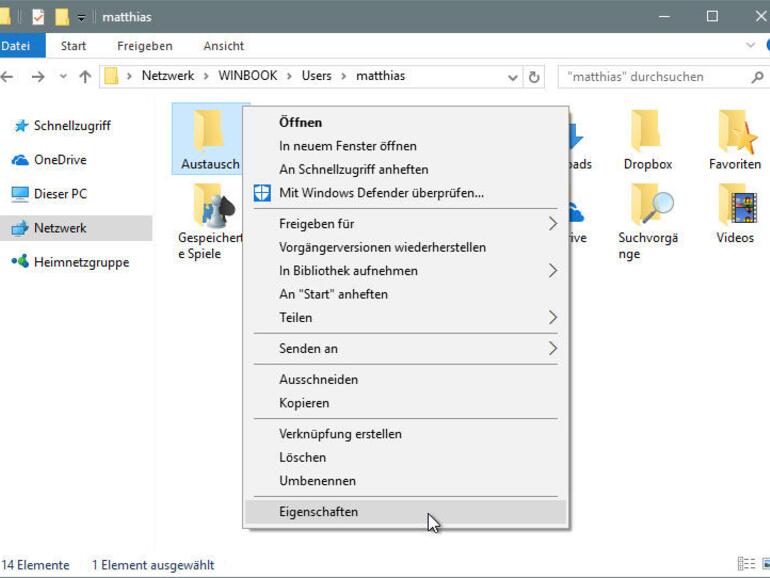
Task: Go forward with the right arrow
Action: 38,77
